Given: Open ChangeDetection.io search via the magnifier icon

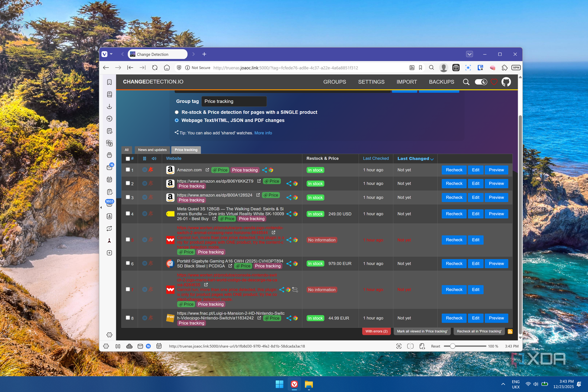Looking at the screenshot, I should 466,82.
